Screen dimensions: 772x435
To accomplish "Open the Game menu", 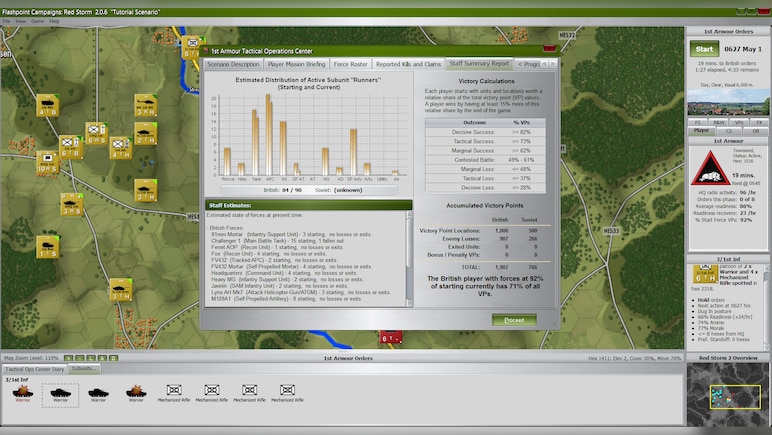I will tap(37, 22).
